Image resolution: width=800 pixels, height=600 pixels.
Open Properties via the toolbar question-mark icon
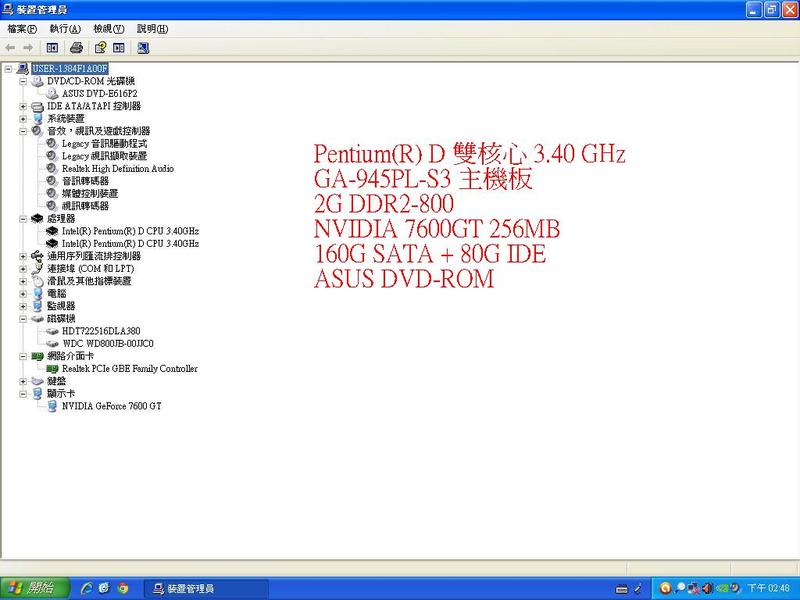[101, 48]
